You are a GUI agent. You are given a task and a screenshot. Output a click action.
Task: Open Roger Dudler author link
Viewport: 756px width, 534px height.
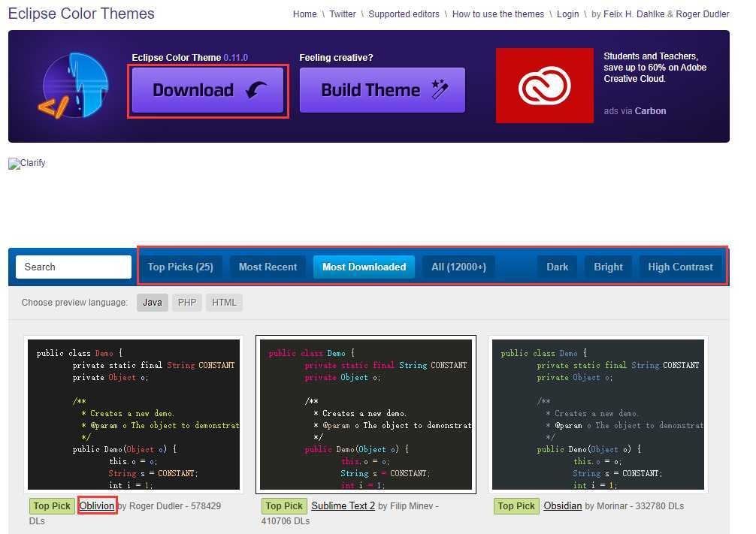tap(703, 14)
